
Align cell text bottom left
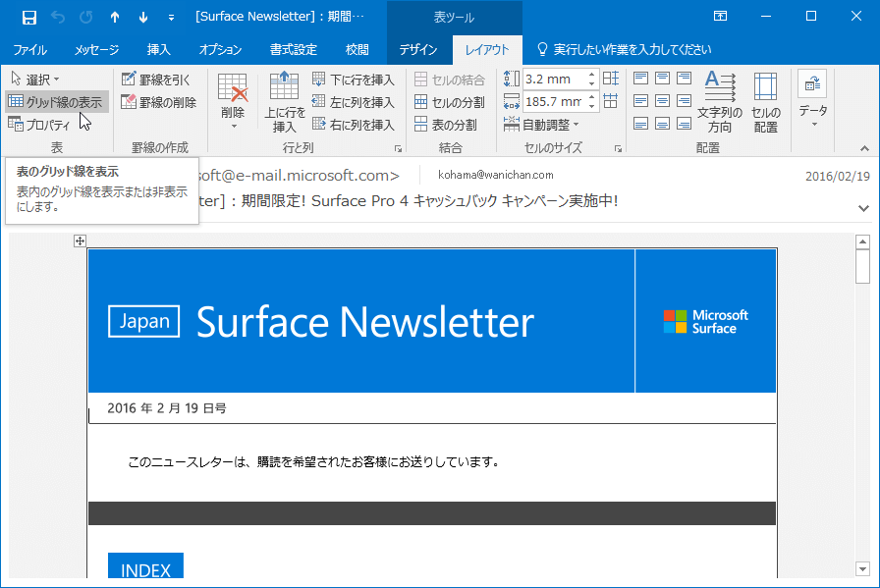click(x=640, y=124)
